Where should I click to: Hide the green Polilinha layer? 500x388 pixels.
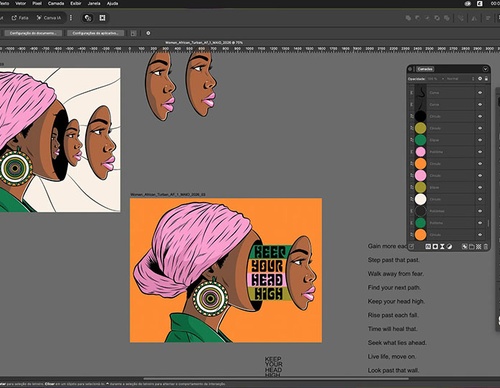(x=480, y=223)
